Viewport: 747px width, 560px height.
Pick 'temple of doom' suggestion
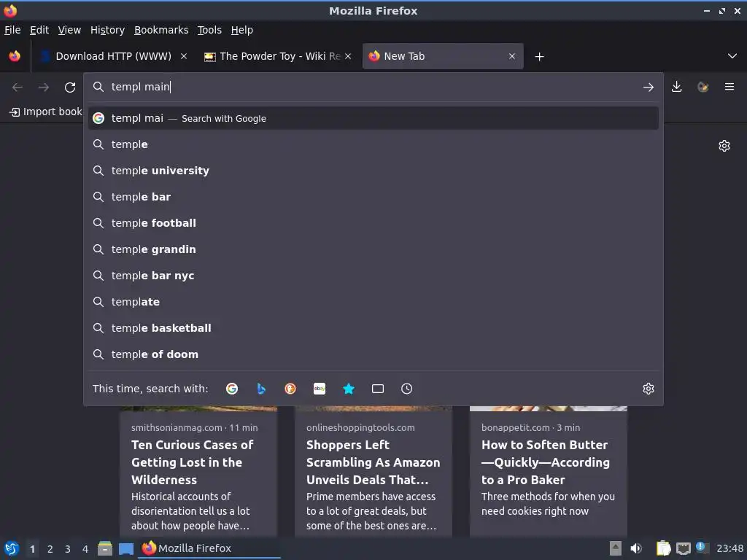(x=373, y=354)
